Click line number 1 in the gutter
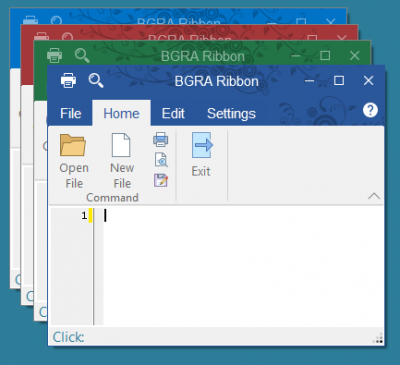Viewport: 400px width, 365px height. pyautogui.click(x=84, y=216)
